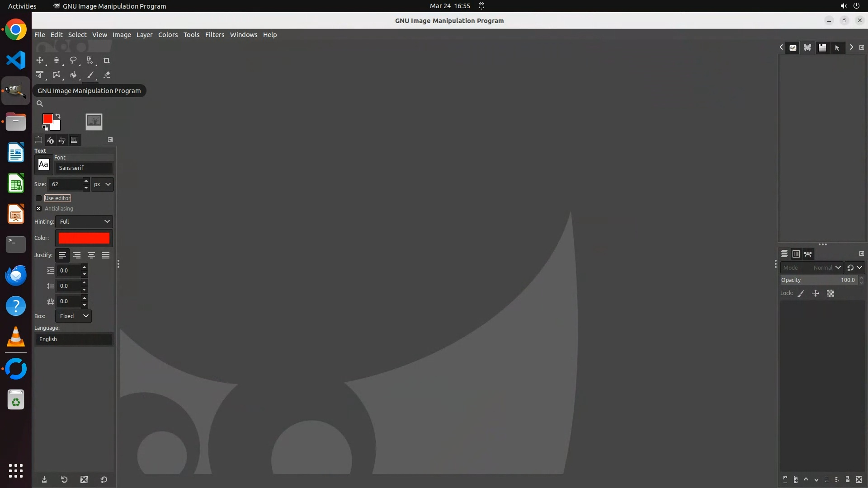Open the Filters menu

tap(214, 35)
